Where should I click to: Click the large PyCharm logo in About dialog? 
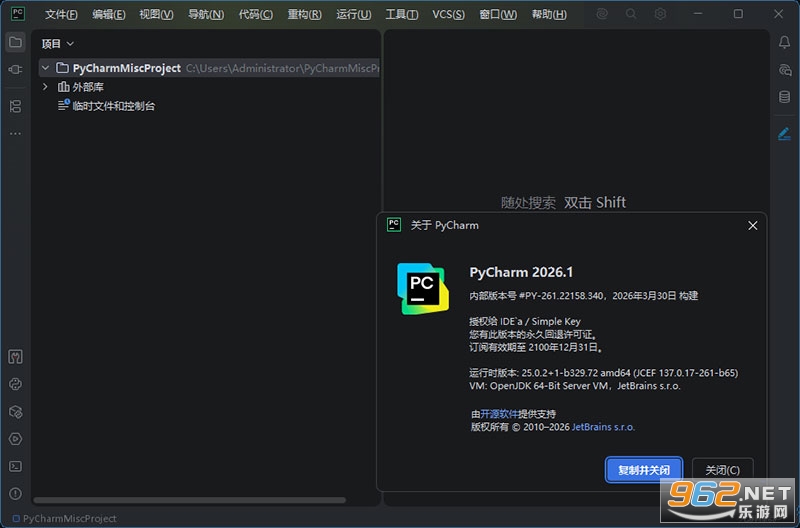(423, 289)
